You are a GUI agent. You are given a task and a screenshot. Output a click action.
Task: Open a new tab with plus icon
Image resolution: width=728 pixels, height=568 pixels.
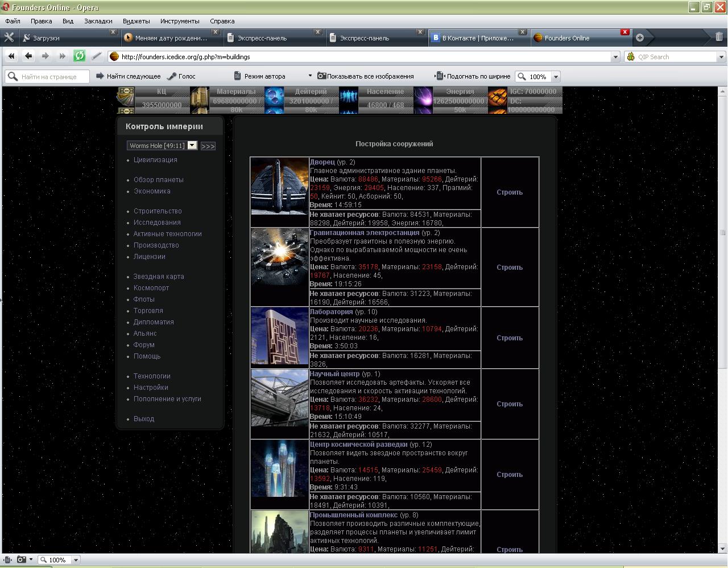point(640,38)
